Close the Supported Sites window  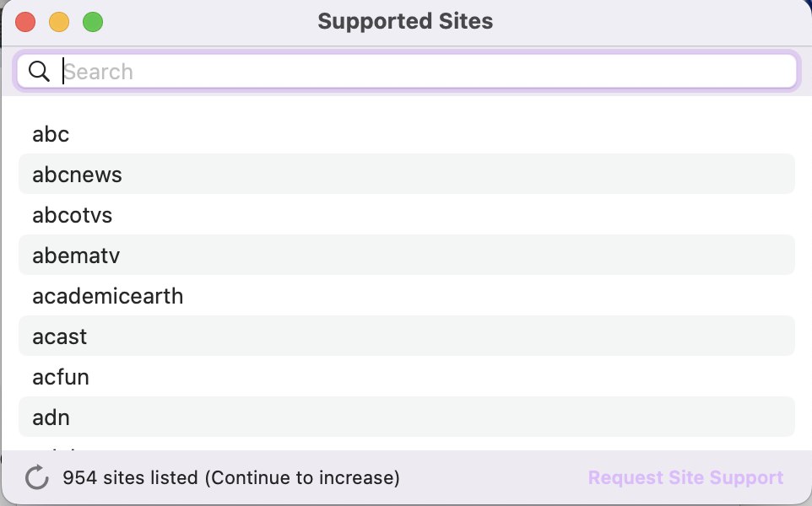click(25, 22)
